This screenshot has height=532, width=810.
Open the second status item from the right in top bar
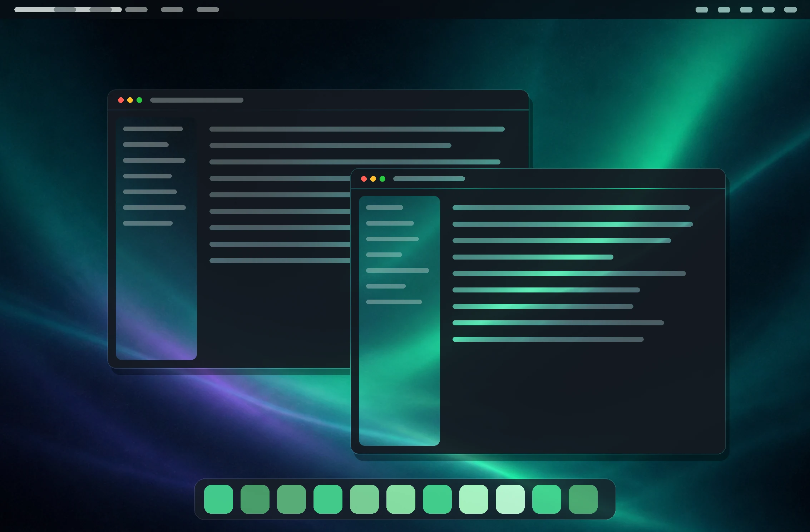point(768,10)
